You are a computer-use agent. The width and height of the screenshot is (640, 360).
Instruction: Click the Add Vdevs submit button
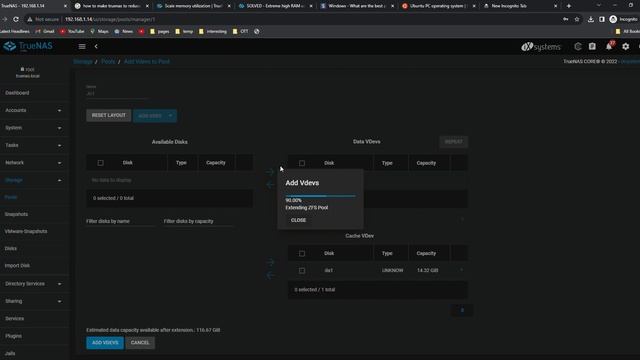tap(105, 343)
